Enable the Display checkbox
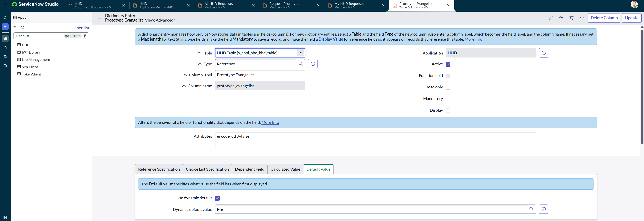 (448, 110)
